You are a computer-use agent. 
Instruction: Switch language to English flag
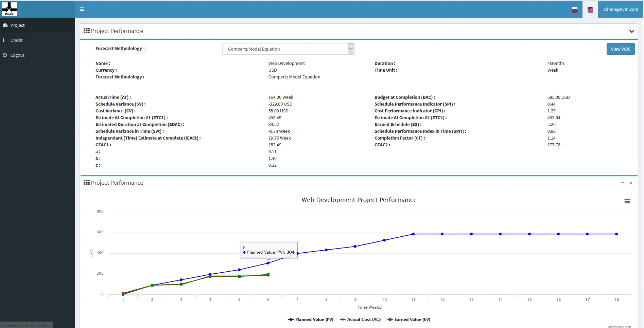click(590, 10)
